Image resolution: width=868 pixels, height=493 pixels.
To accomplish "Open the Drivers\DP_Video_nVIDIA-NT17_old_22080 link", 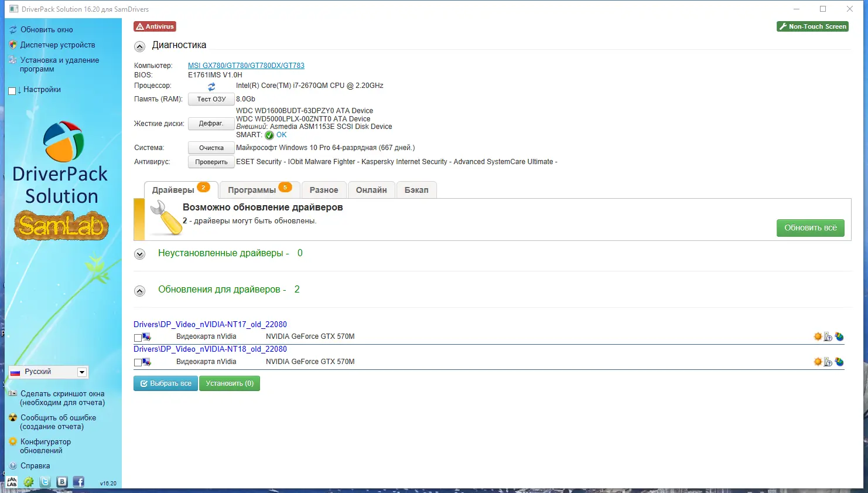I will coord(210,324).
